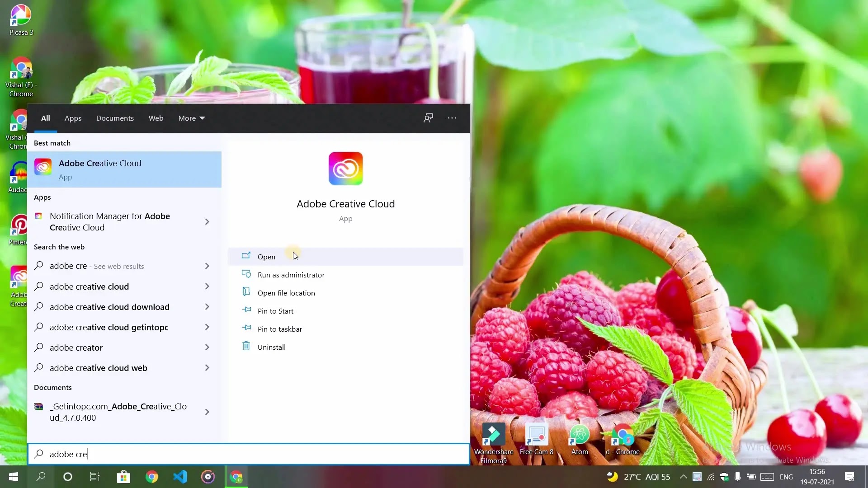The image size is (868, 488).
Task: Expand Notification Manager for Adobe Creative Cloud result
Action: (207, 222)
